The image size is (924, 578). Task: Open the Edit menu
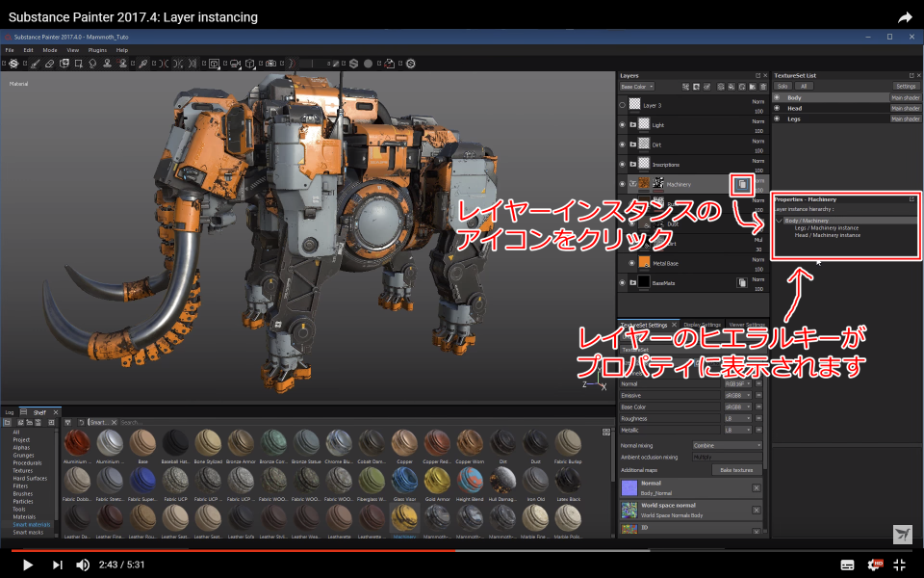[x=28, y=50]
